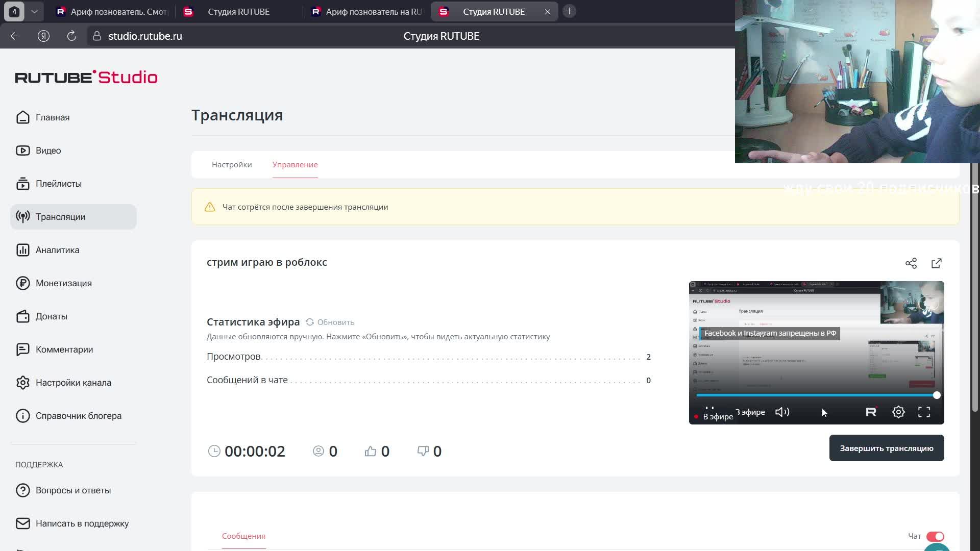980x551 pixels.
Task: Open a new browser tab
Action: click(569, 11)
